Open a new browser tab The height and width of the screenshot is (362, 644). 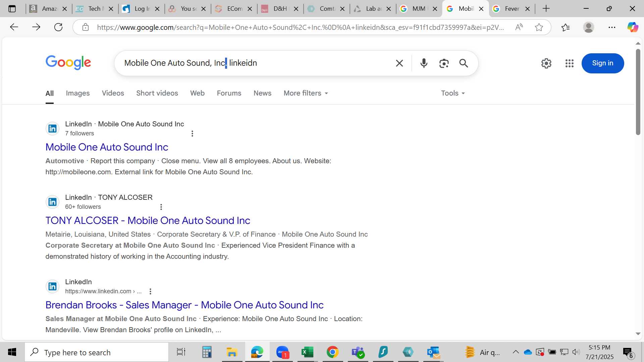click(546, 9)
